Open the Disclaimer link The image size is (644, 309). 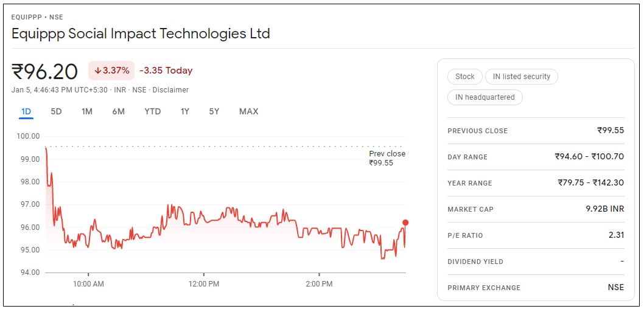(x=170, y=90)
